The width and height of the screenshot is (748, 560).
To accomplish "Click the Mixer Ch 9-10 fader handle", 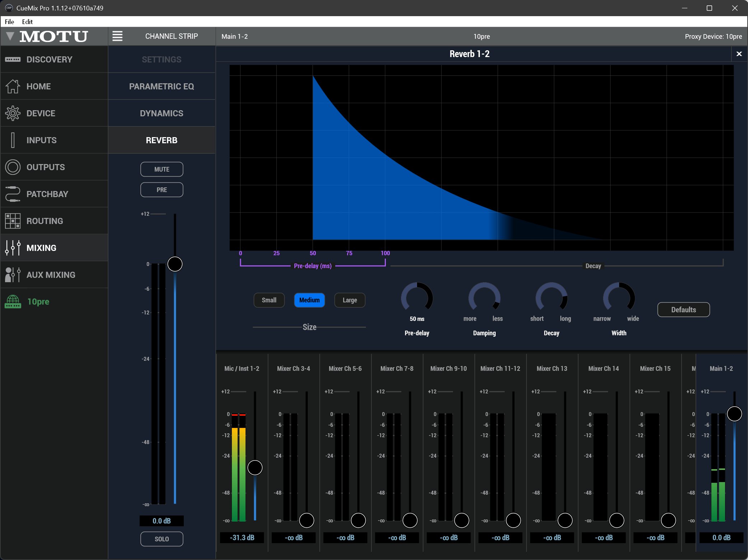I will point(462,520).
